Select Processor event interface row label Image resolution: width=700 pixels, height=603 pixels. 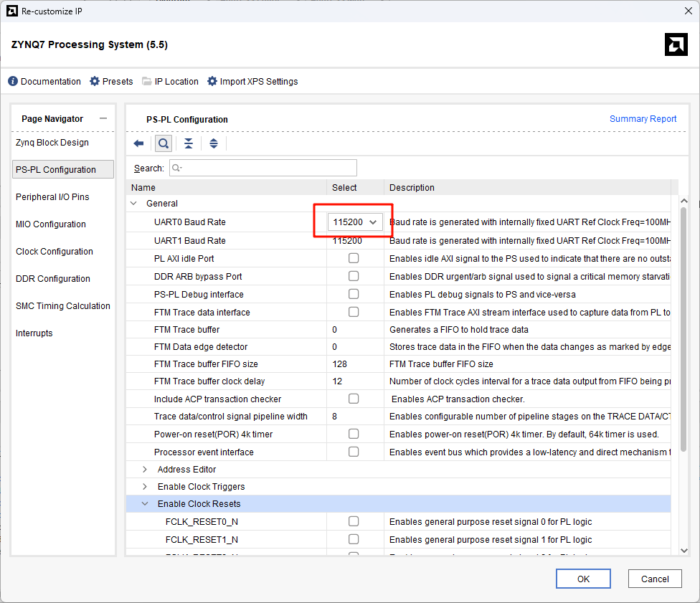[x=204, y=452]
